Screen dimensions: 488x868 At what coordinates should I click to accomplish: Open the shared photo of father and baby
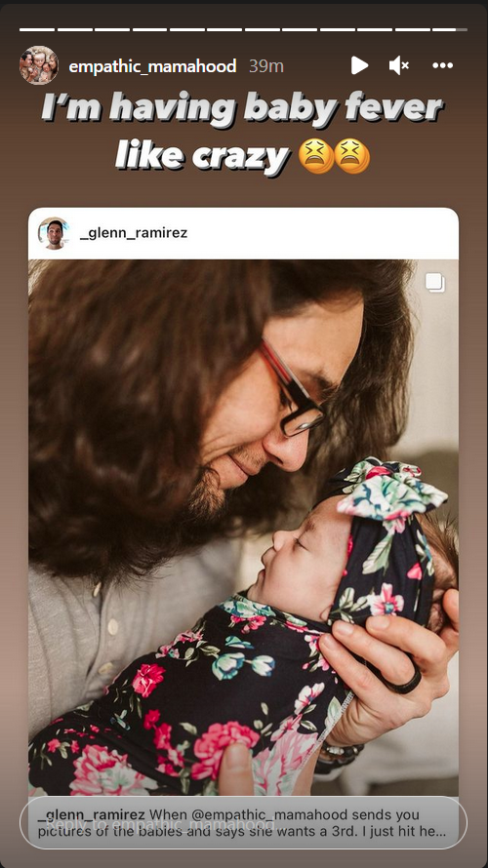(x=243, y=528)
